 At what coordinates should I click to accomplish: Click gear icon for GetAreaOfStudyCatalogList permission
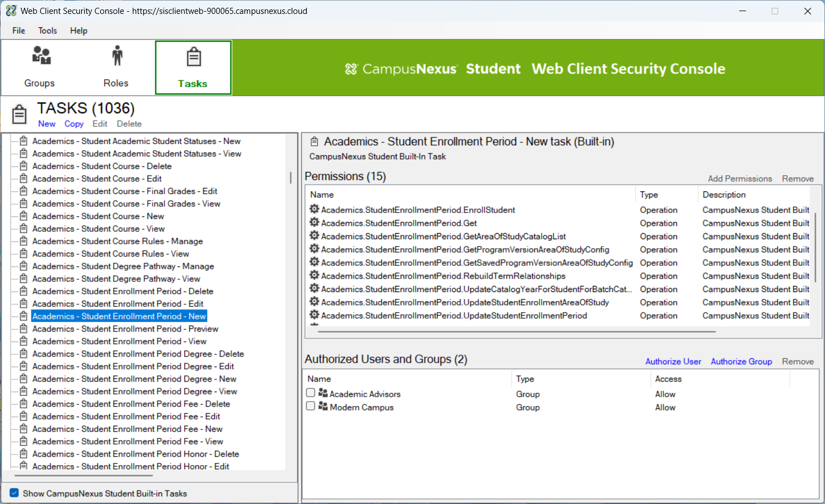pos(315,236)
